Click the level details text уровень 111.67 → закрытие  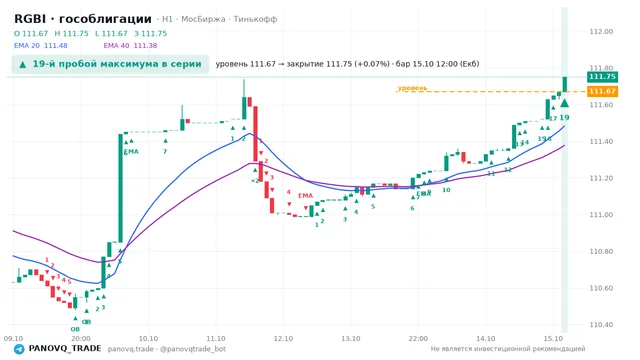click(347, 64)
